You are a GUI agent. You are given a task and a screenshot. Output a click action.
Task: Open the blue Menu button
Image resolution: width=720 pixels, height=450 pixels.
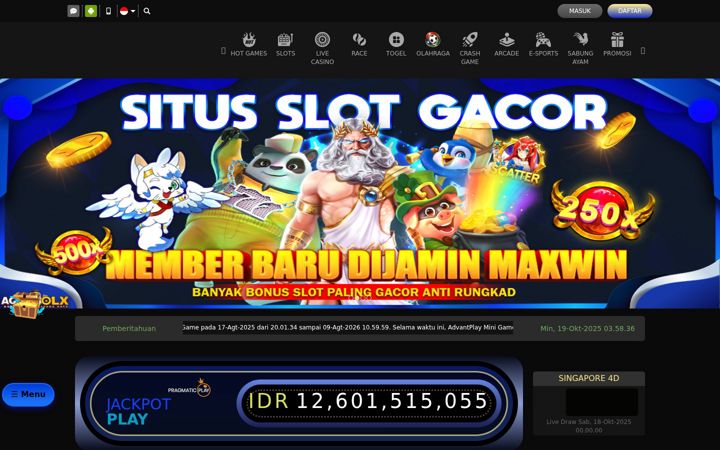tap(28, 394)
